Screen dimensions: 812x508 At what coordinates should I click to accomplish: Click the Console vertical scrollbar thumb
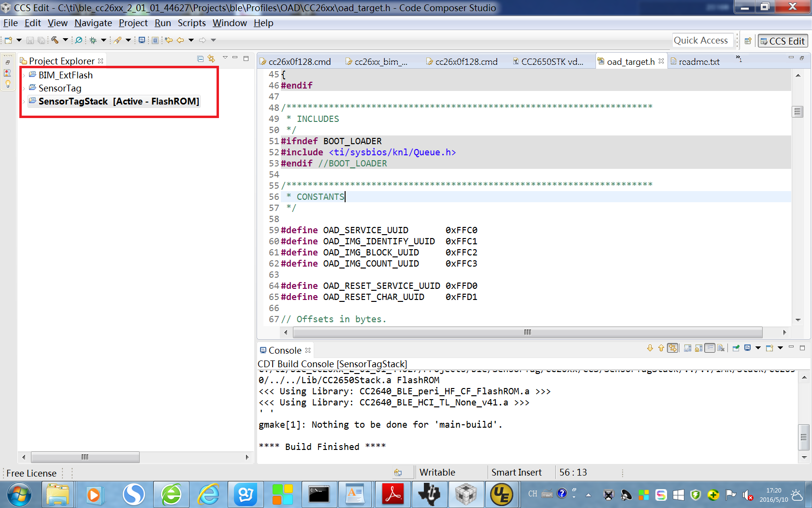[804, 437]
